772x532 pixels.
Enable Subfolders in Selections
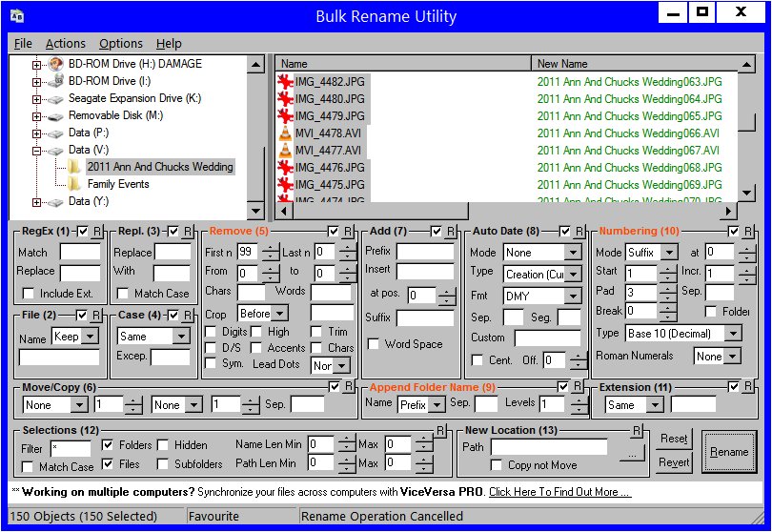point(162,464)
